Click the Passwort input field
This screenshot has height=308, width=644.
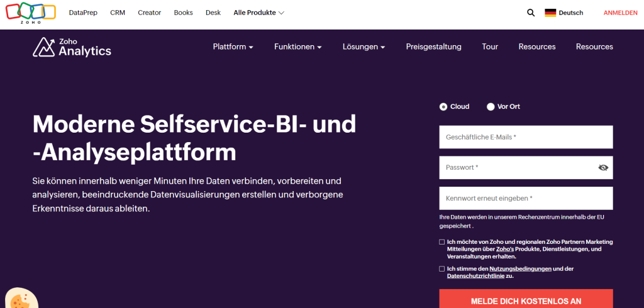click(x=526, y=168)
